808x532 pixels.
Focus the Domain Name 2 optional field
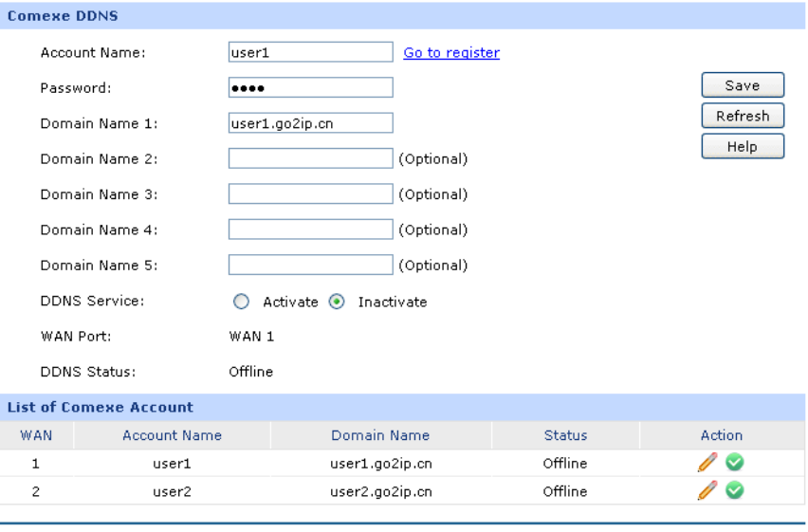(x=310, y=158)
